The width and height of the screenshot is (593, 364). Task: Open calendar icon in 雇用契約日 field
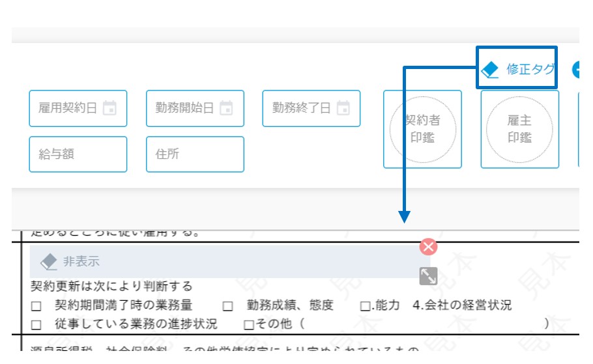point(109,107)
